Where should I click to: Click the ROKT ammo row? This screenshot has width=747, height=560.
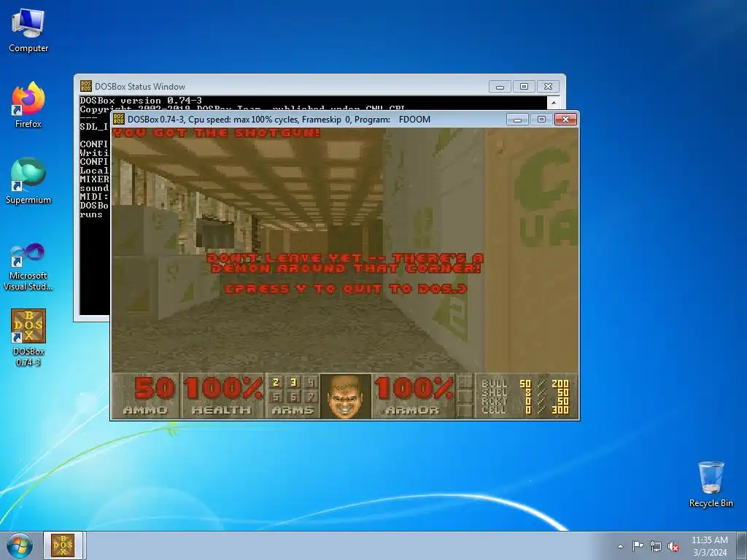click(x=525, y=401)
